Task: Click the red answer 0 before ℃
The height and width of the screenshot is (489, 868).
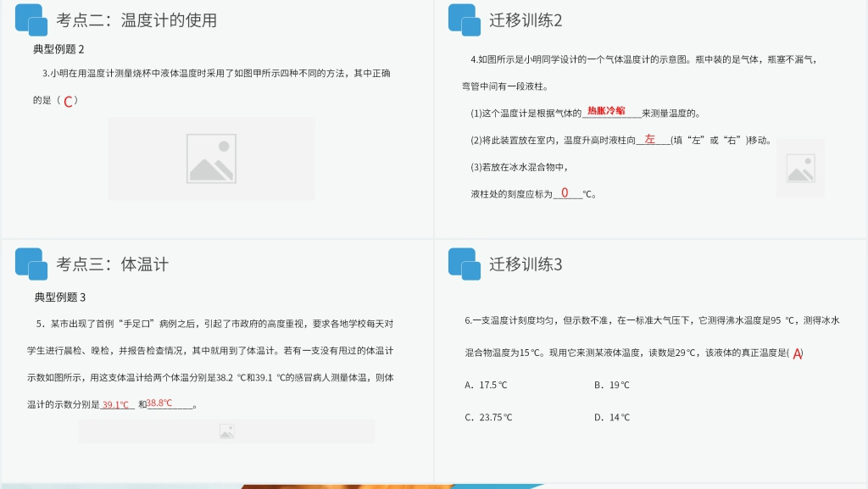Action: point(565,192)
